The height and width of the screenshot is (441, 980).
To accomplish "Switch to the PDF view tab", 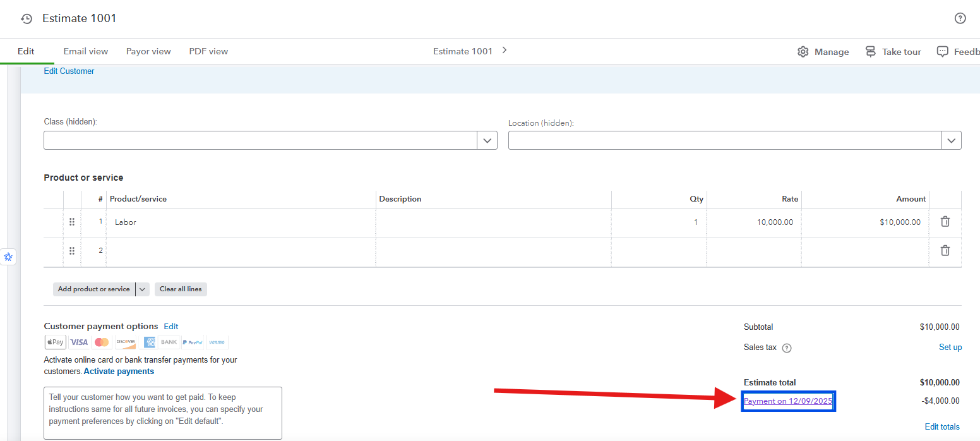I will click(x=208, y=52).
